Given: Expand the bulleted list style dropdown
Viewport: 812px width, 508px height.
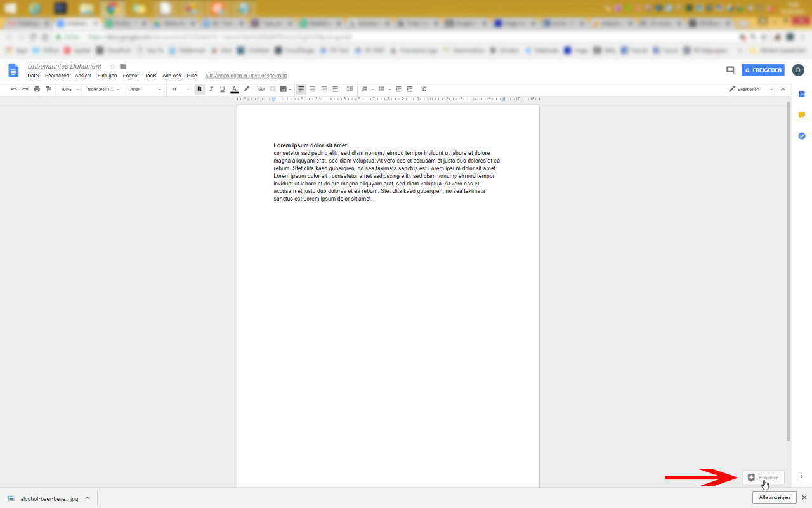Looking at the screenshot, I should (x=390, y=90).
